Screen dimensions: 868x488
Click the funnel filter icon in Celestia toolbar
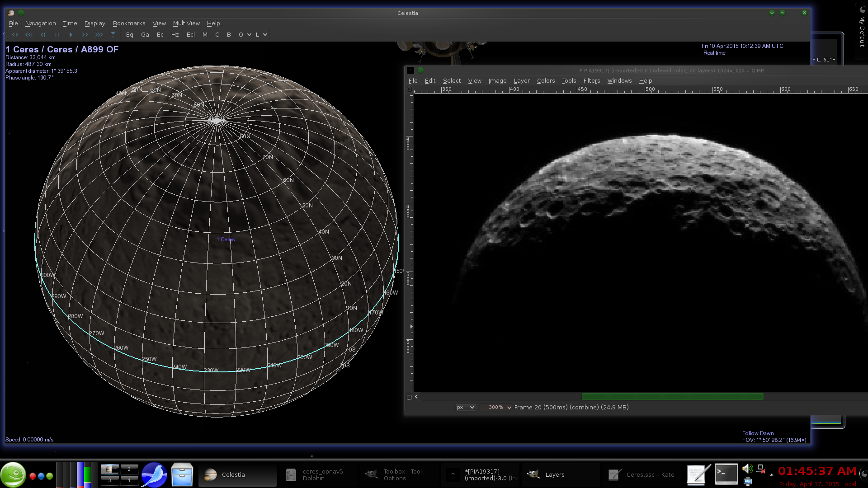point(113,35)
